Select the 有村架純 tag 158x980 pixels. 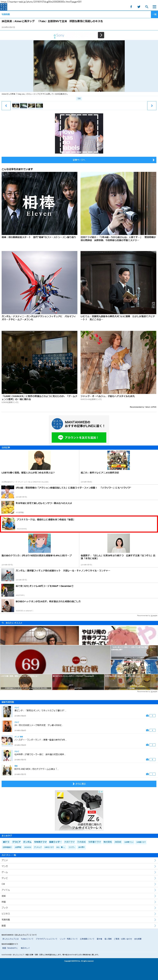point(108,842)
